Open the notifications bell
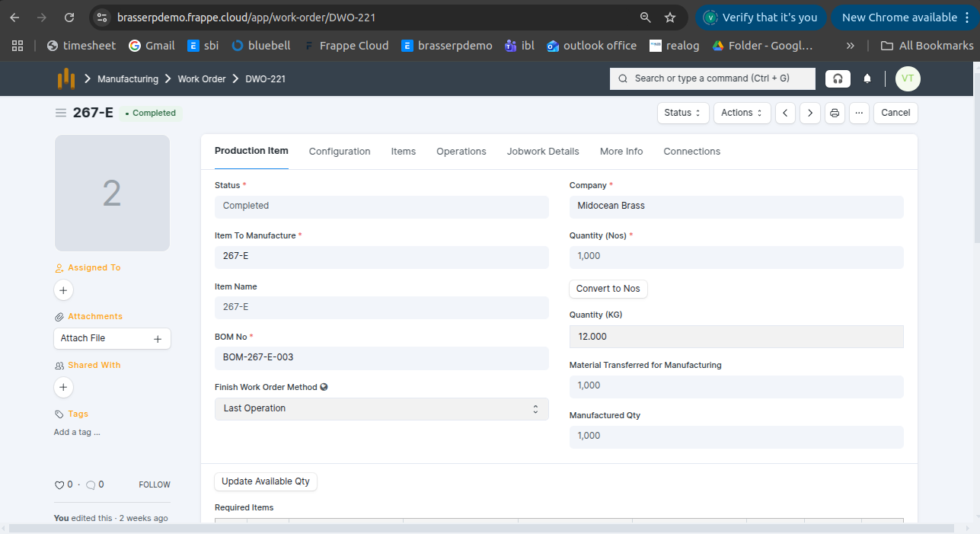This screenshot has width=980, height=534. pos(867,78)
